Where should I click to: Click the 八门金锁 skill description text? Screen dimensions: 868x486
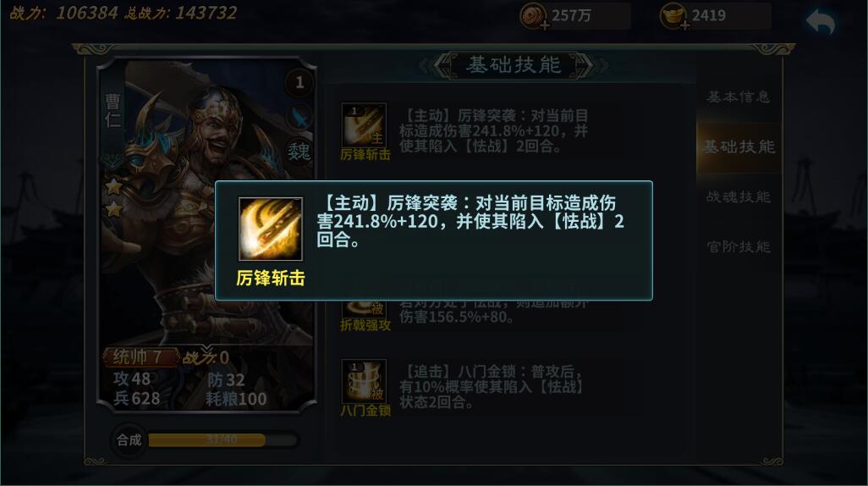[x=492, y=386]
